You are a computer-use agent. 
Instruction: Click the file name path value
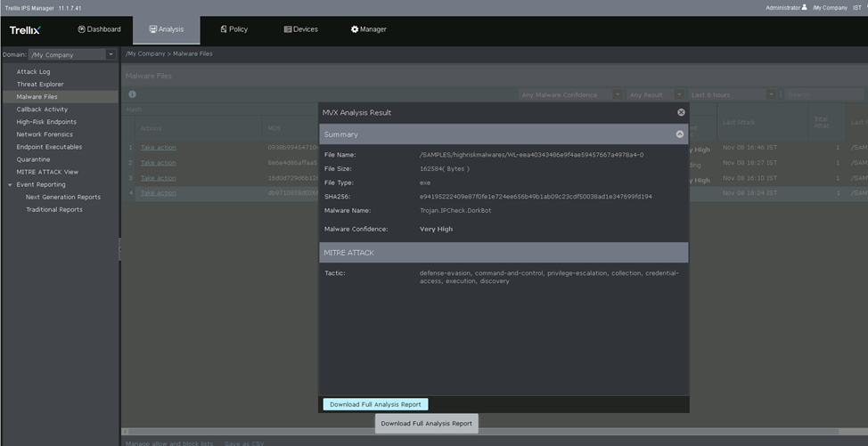pyautogui.click(x=531, y=155)
